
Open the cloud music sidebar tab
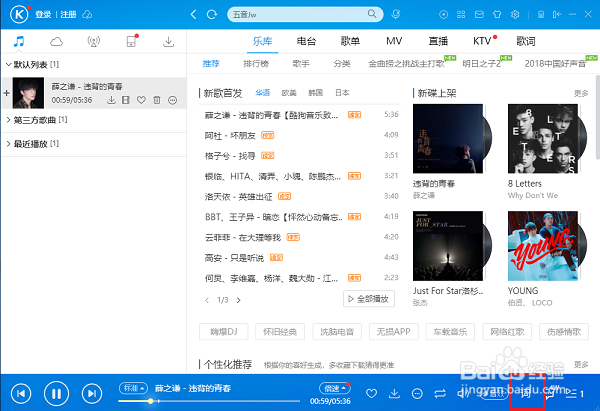[56, 41]
